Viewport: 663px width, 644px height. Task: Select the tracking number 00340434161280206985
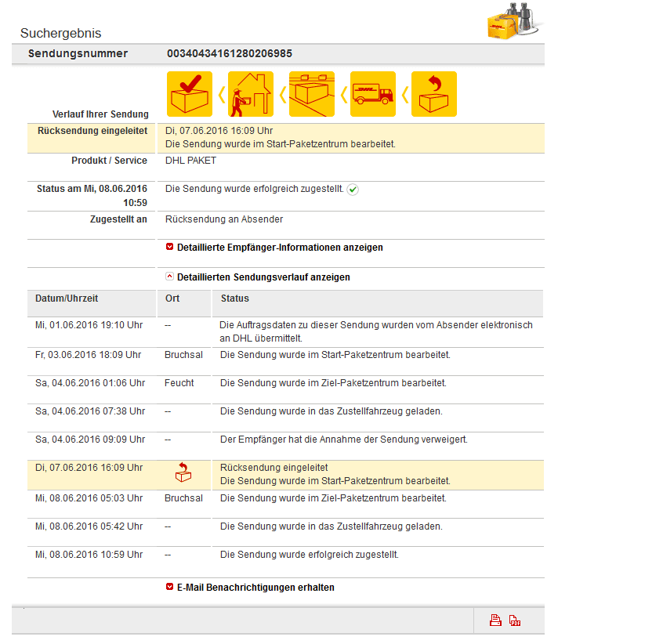point(230,53)
